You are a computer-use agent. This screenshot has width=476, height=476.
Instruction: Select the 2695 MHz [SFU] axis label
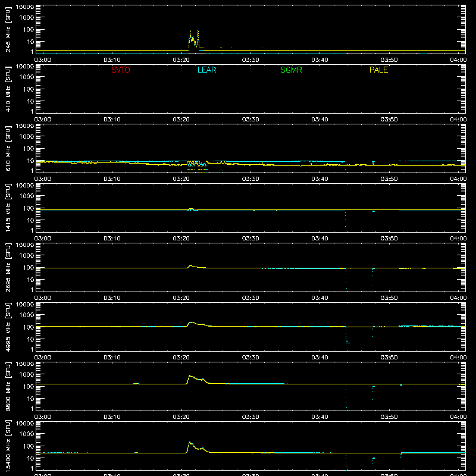tap(8, 267)
